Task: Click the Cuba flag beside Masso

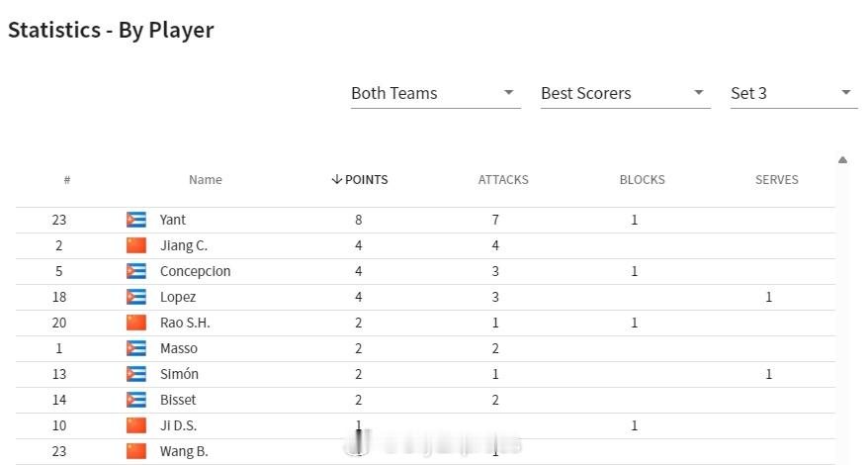Action: [136, 348]
